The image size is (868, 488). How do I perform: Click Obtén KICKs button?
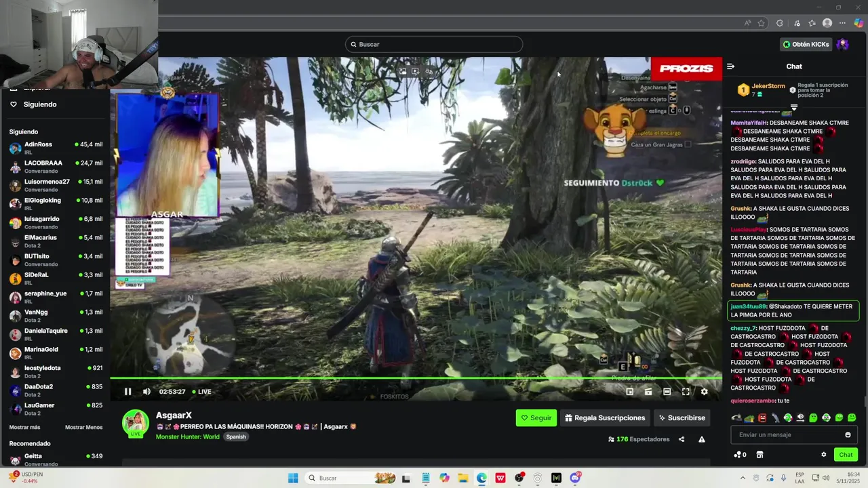click(x=806, y=44)
